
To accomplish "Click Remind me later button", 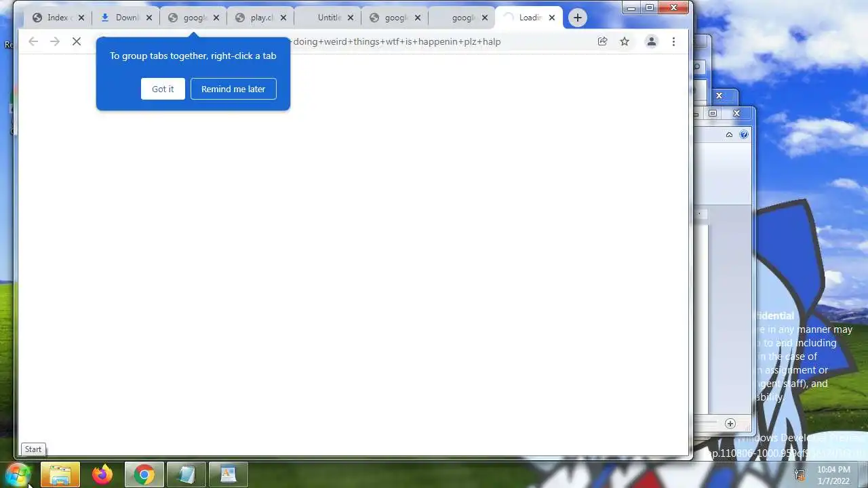I will pyautogui.click(x=233, y=89).
